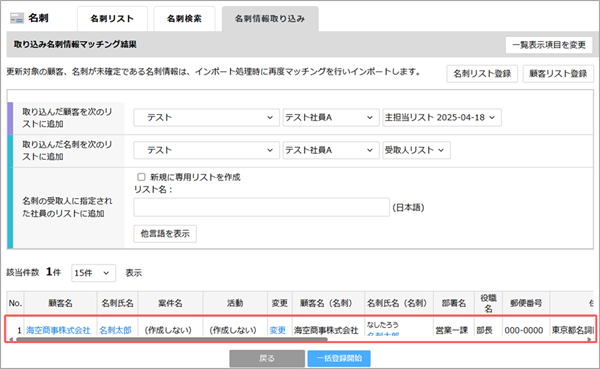Click right arrow of table scrollbar
600x369 pixels.
click(589, 339)
